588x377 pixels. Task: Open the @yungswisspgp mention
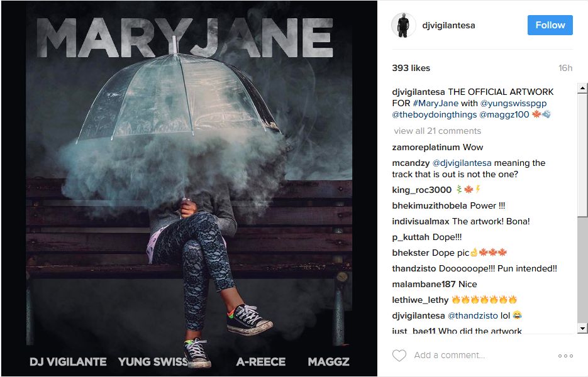[x=513, y=104]
